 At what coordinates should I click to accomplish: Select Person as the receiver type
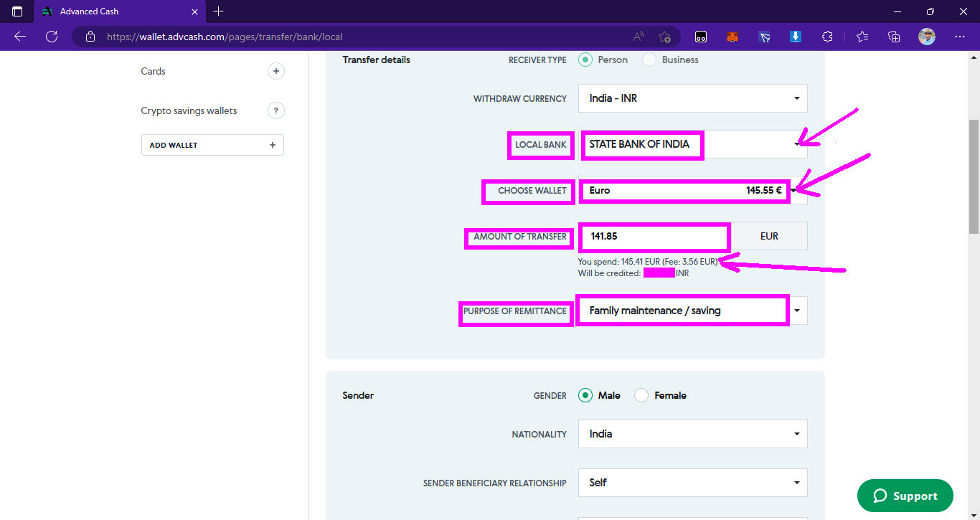585,60
